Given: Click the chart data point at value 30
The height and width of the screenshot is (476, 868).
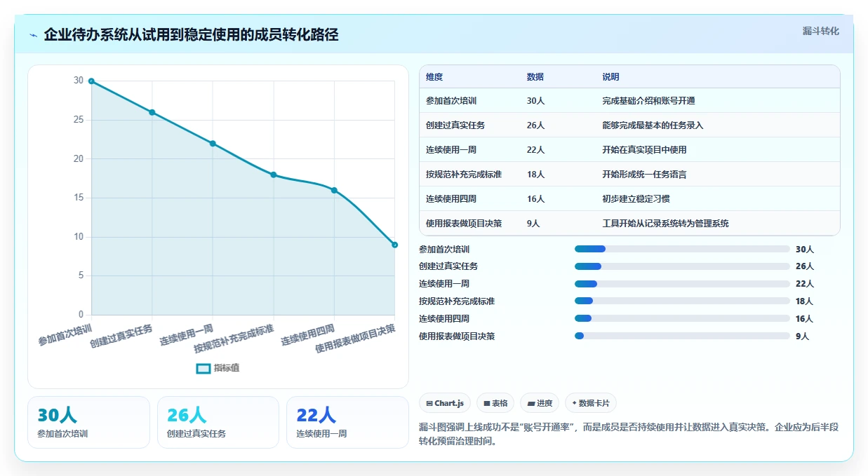Looking at the screenshot, I should (x=91, y=81).
